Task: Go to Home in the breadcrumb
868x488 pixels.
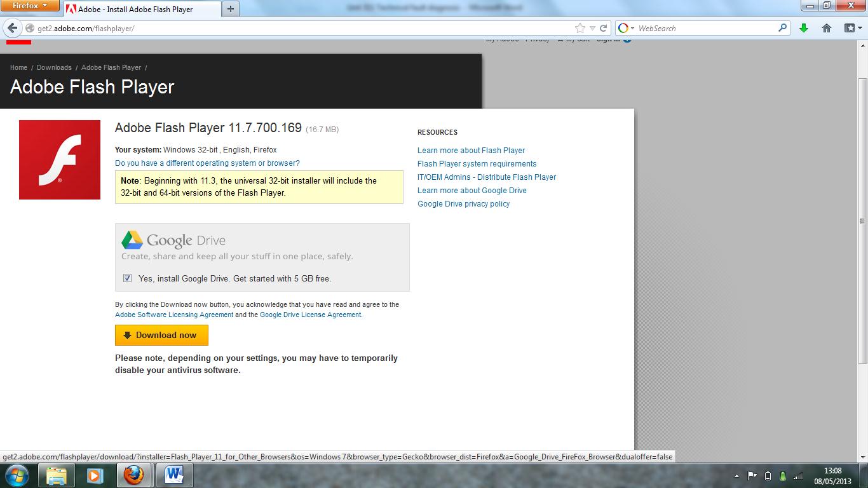Action: point(18,67)
